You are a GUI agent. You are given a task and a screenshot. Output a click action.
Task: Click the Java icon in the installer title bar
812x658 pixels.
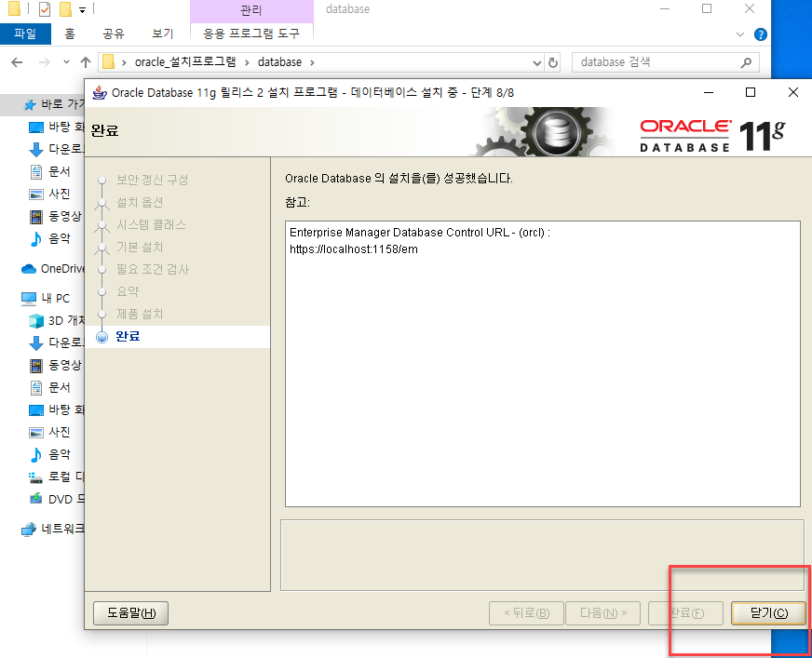tap(99, 93)
